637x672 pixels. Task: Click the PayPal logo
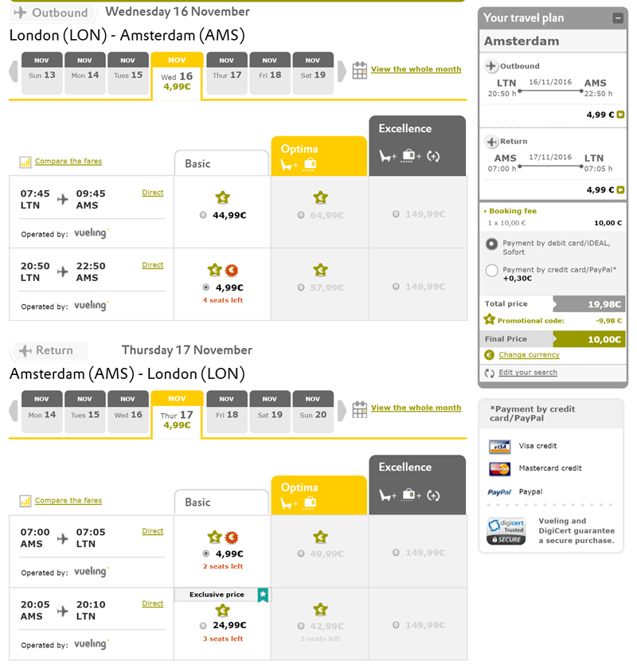[x=499, y=492]
